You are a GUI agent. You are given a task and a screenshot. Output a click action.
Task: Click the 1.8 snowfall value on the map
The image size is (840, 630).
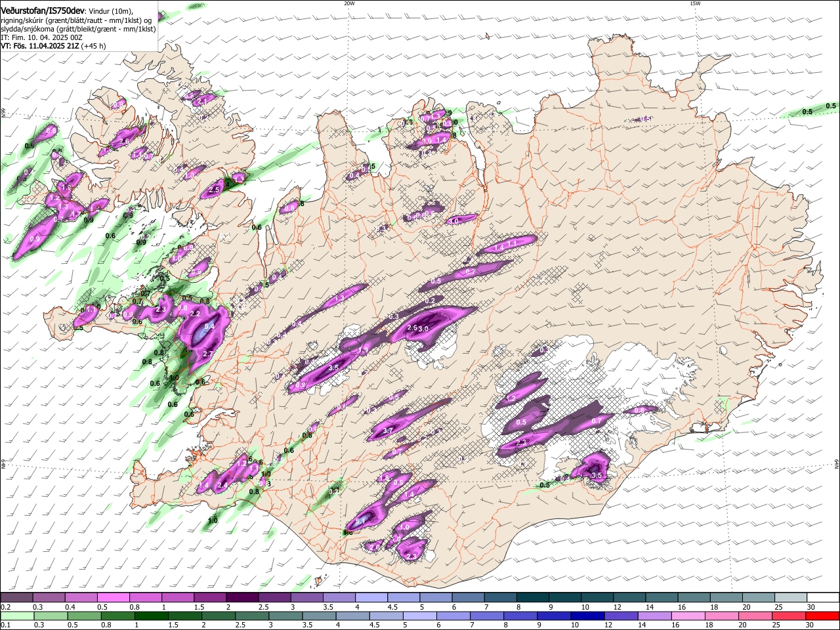[x=385, y=477]
